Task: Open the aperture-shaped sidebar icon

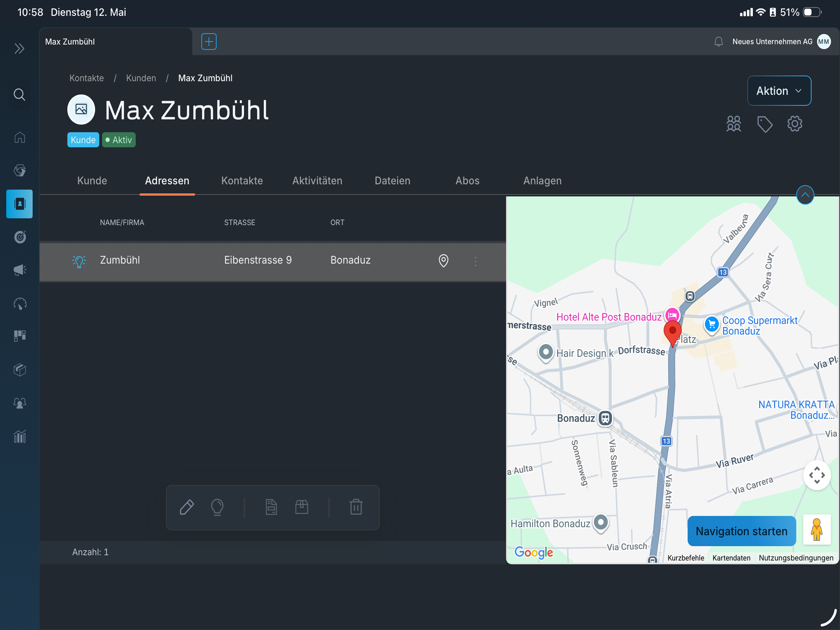Action: pos(20,171)
